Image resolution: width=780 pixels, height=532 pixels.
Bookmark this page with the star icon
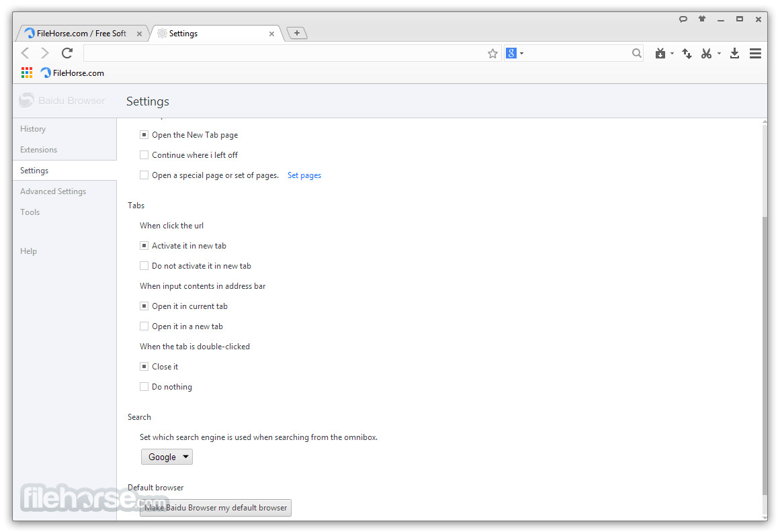coord(492,53)
